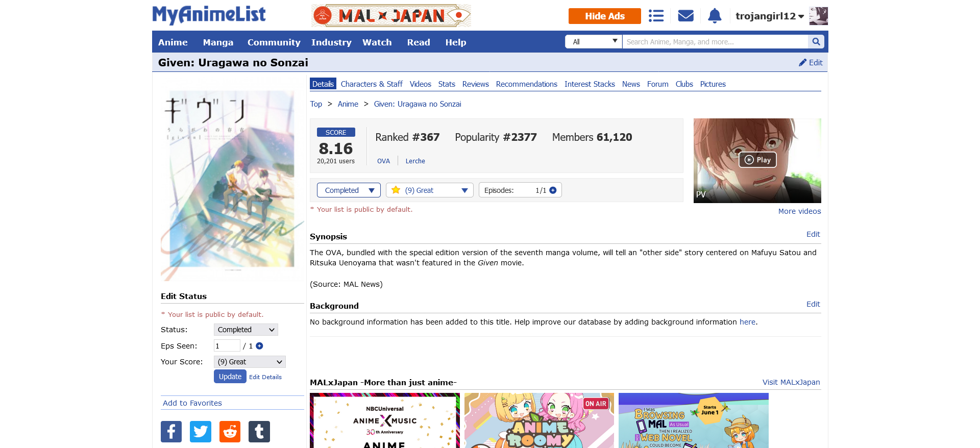The image size is (980, 448).
Task: Open the user profile avatar
Action: (818, 16)
